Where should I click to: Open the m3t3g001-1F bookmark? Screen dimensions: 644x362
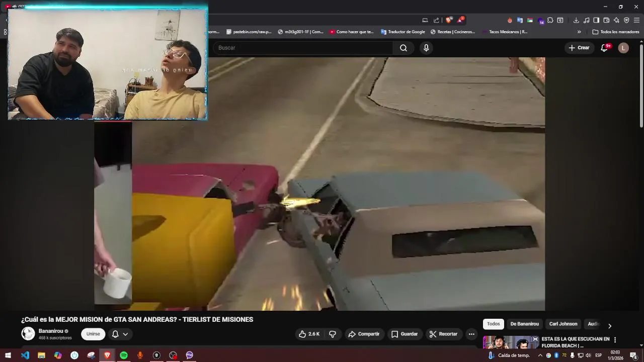coord(300,32)
